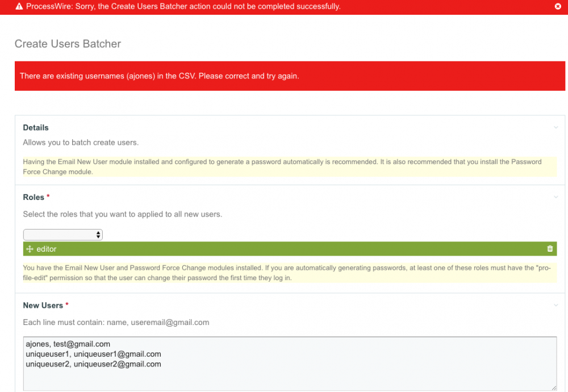Viewport: 568px width, 392px height.
Task: Select the green editor role bar
Action: click(284, 249)
